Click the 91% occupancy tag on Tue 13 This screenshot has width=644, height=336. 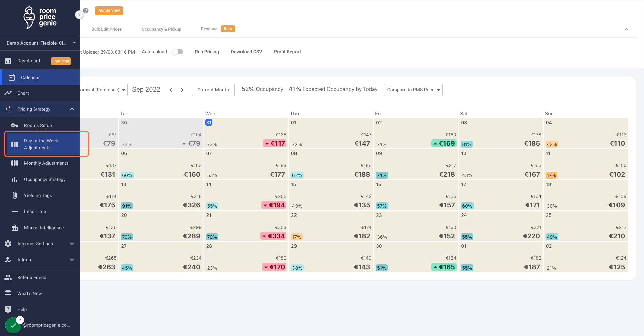(127, 206)
